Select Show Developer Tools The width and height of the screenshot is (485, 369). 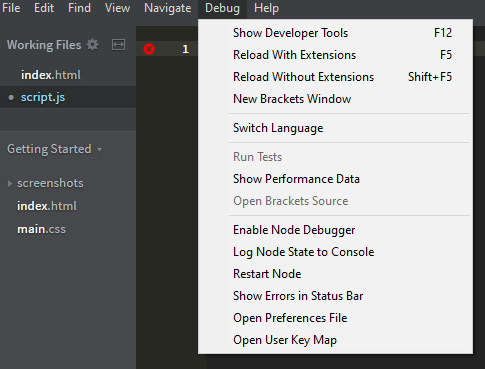coord(335,33)
